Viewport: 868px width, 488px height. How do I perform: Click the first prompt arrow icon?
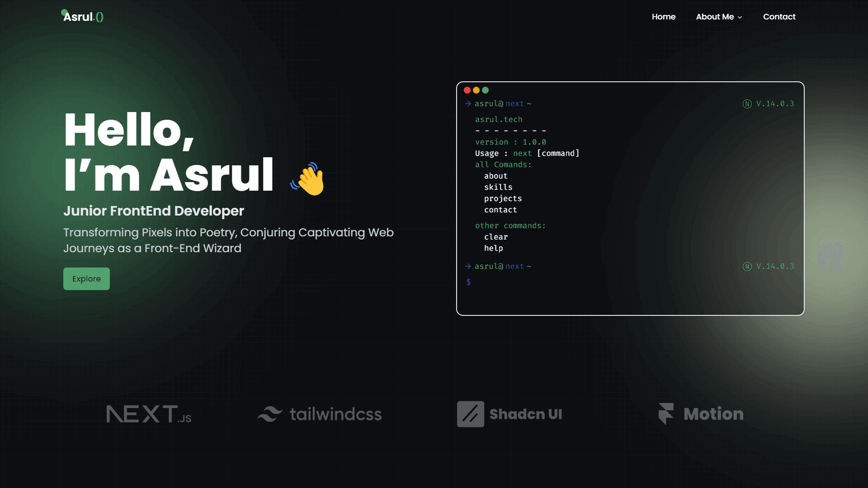pos(468,104)
